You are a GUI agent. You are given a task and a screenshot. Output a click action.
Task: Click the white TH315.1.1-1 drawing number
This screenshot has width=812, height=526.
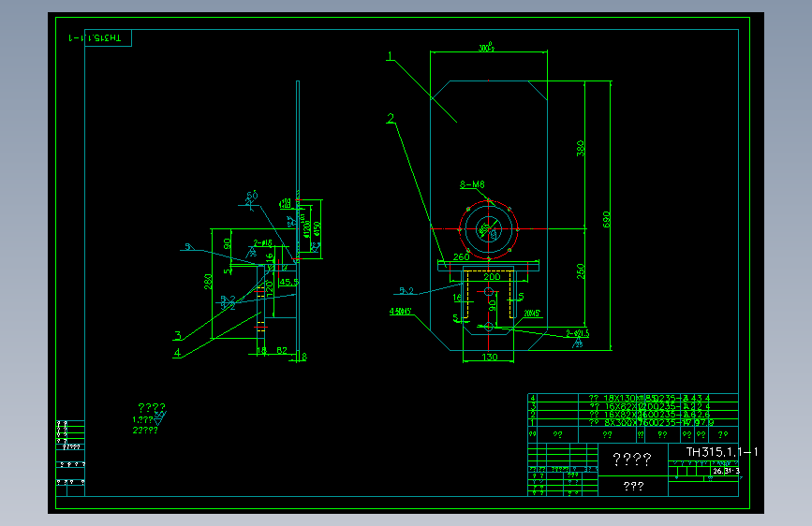[722, 452]
